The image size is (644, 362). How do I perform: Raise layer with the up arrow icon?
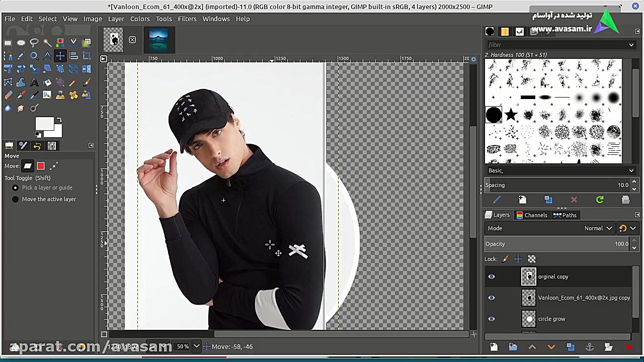tap(532, 347)
